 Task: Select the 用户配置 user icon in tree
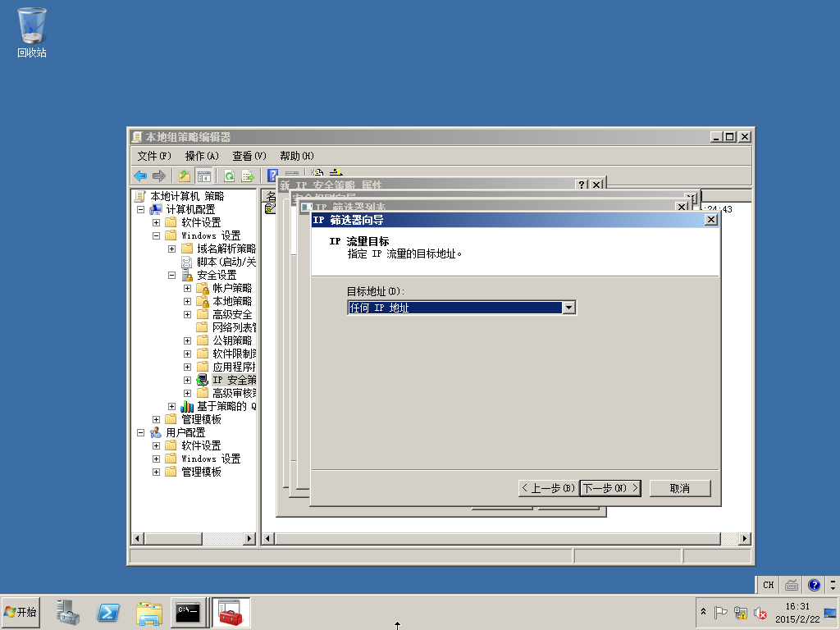click(155, 432)
